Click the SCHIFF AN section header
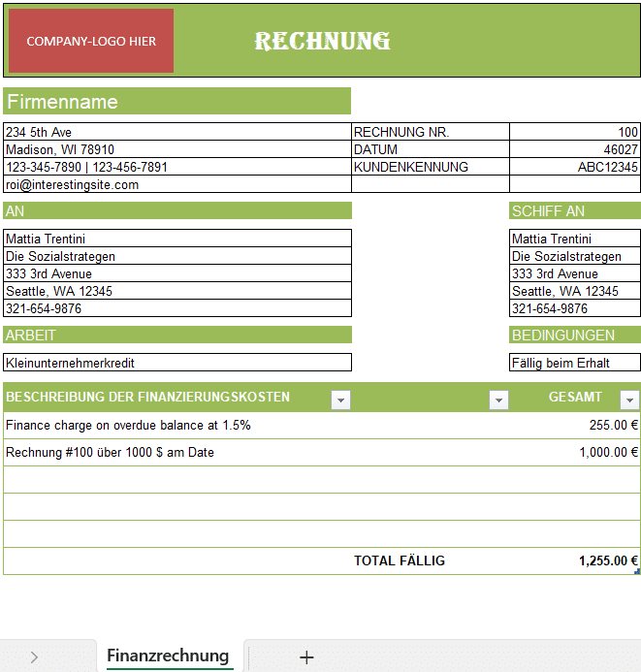641x672 pixels. coord(574,210)
